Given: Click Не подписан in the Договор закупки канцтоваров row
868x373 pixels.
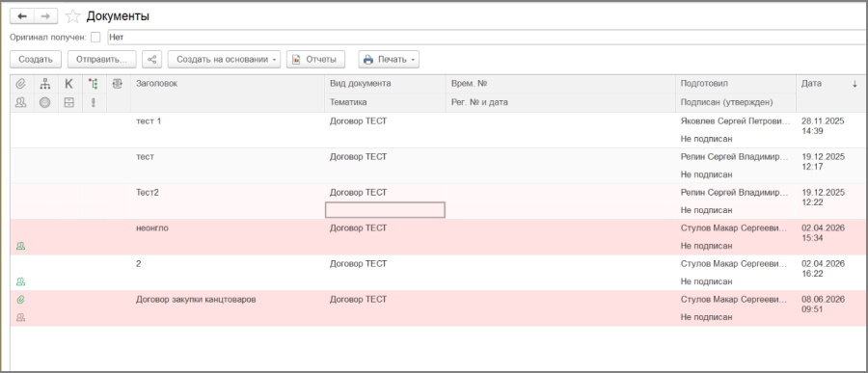Looking at the screenshot, I should (706, 318).
